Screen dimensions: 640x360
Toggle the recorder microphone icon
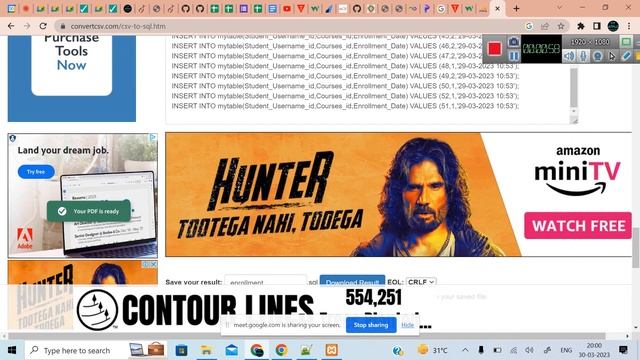[x=583, y=56]
